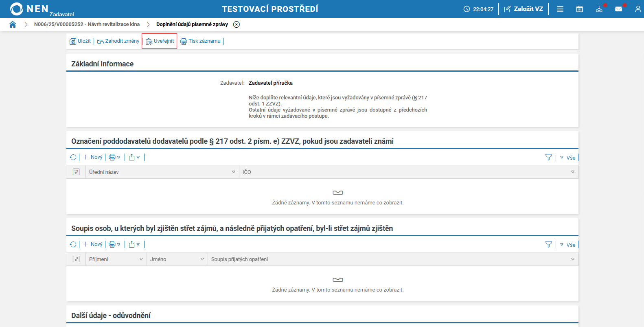Open print options for the poddodavatelů table
644x327 pixels.
pyautogui.click(x=115, y=157)
